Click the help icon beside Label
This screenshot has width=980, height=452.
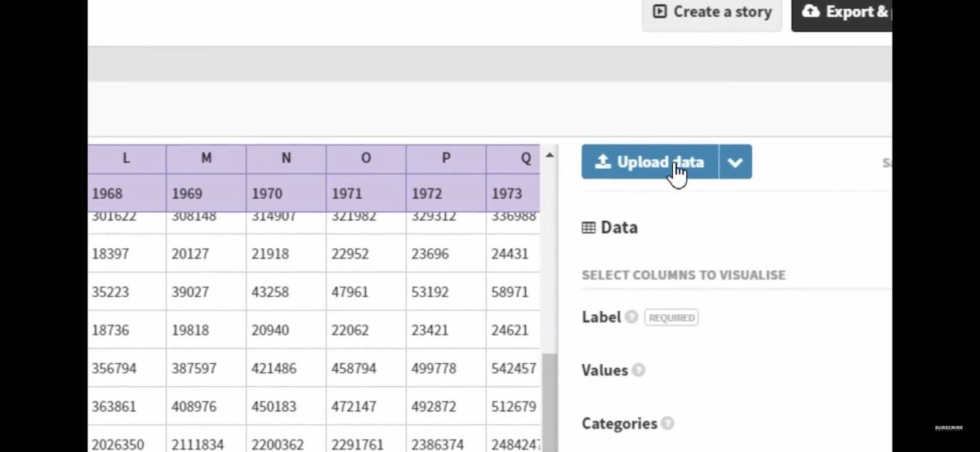click(631, 317)
